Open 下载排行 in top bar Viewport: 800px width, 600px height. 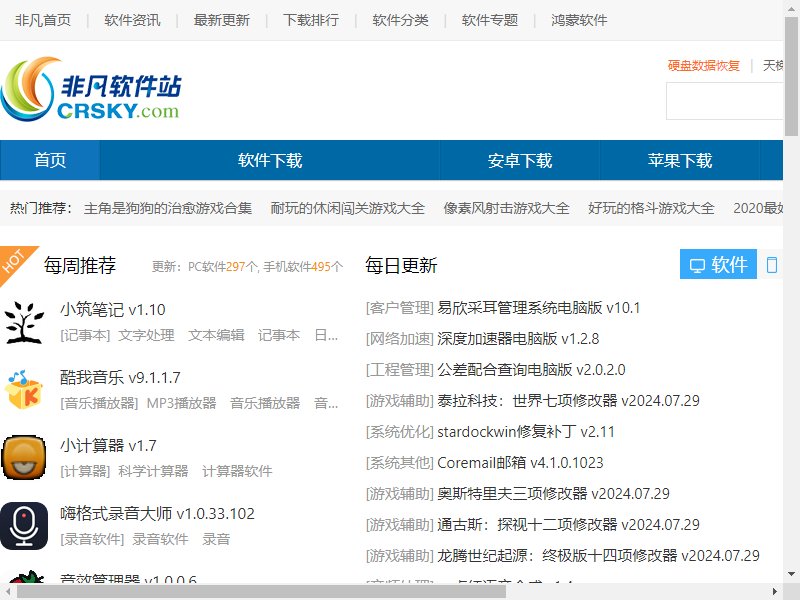point(311,20)
